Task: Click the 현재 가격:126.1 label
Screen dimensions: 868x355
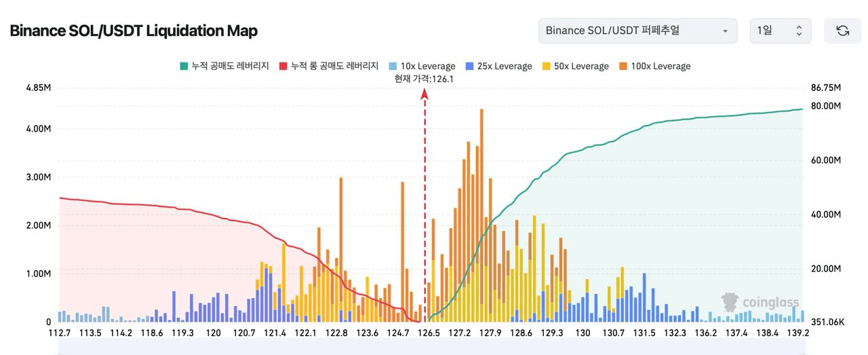Action: pyautogui.click(x=424, y=79)
